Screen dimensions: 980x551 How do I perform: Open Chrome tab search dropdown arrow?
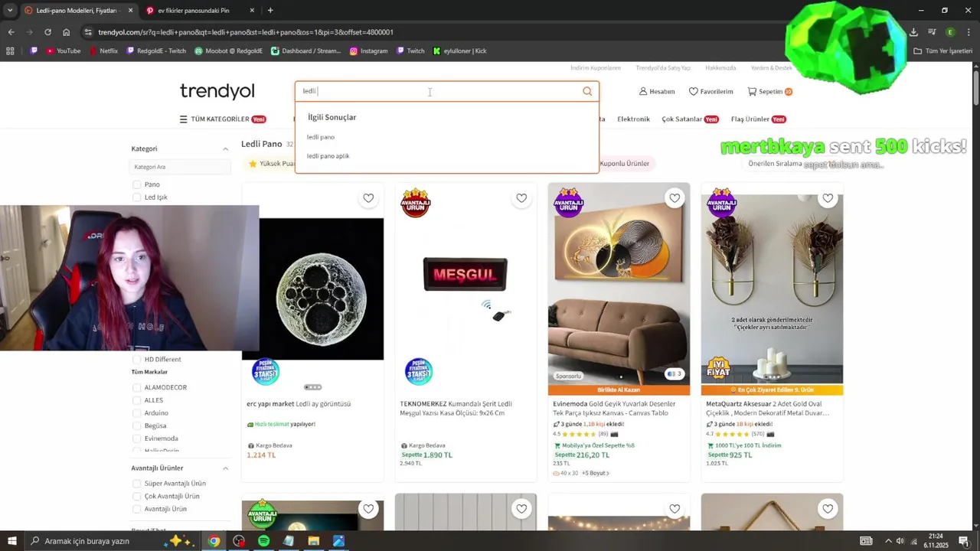(x=10, y=10)
